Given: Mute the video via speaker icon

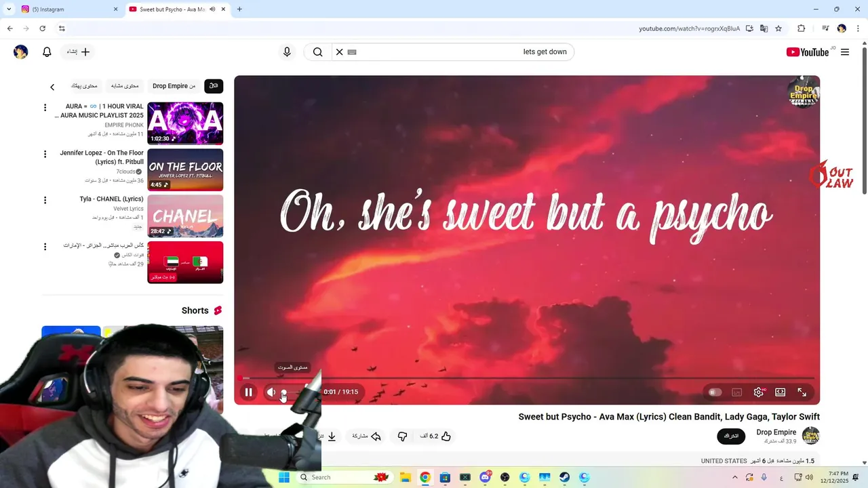Looking at the screenshot, I should click(x=271, y=392).
